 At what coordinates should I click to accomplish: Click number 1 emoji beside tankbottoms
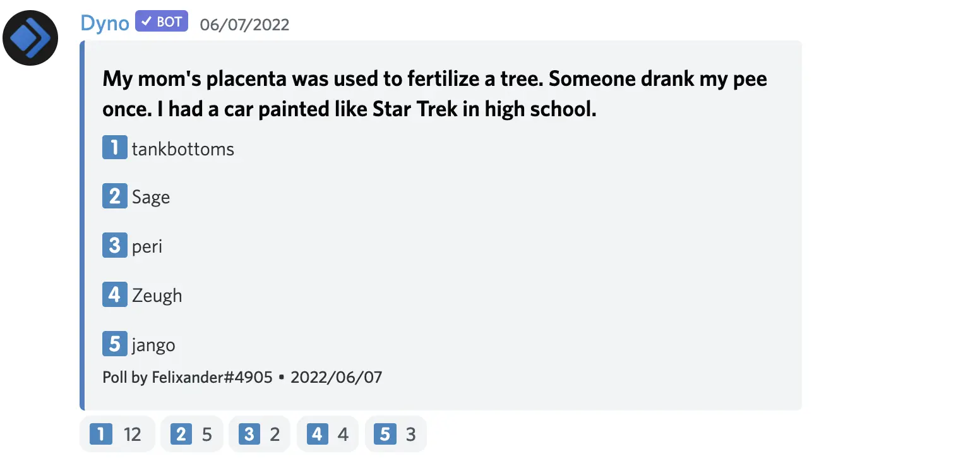pos(114,148)
